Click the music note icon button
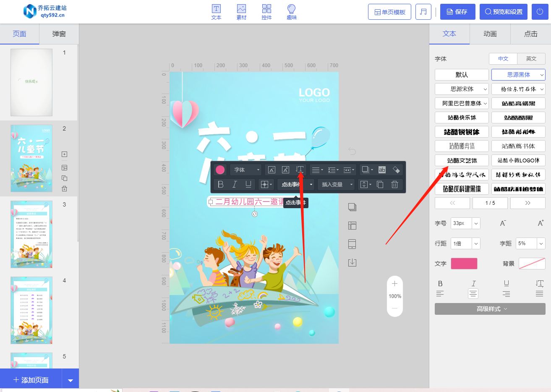Screen dimensions: 551x392 [423, 12]
